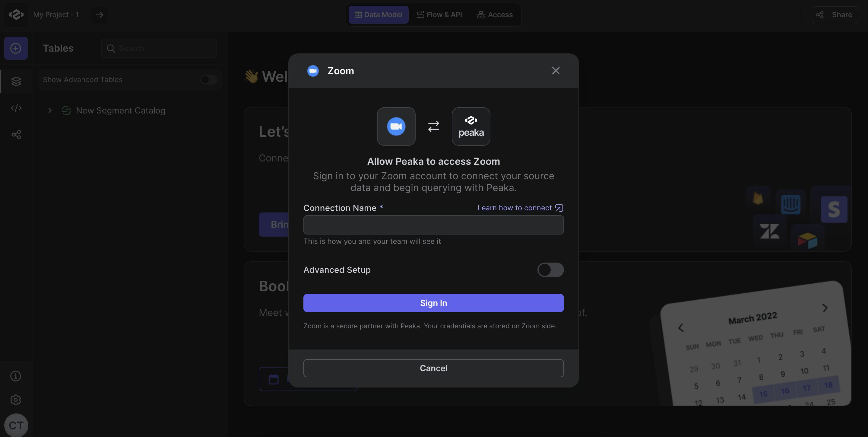
Task: Click 'This is how you and your team will see it' text
Action: [372, 241]
